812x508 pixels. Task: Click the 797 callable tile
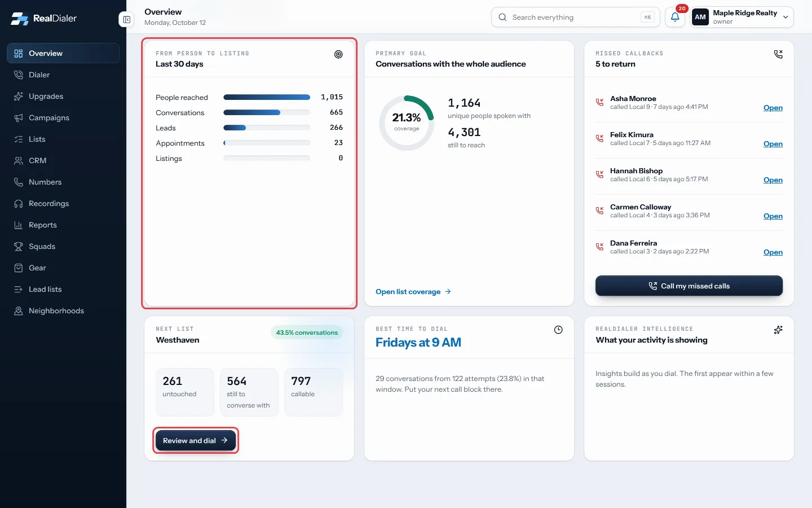(x=314, y=392)
